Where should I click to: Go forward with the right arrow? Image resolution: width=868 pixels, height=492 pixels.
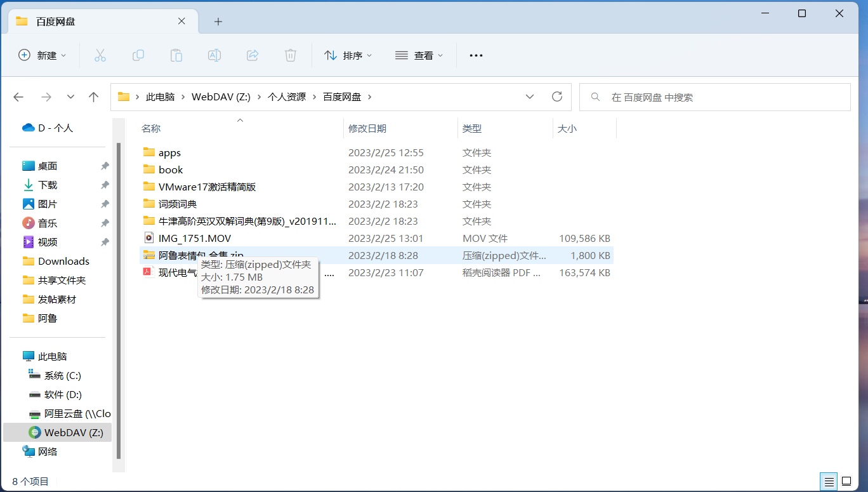point(46,97)
